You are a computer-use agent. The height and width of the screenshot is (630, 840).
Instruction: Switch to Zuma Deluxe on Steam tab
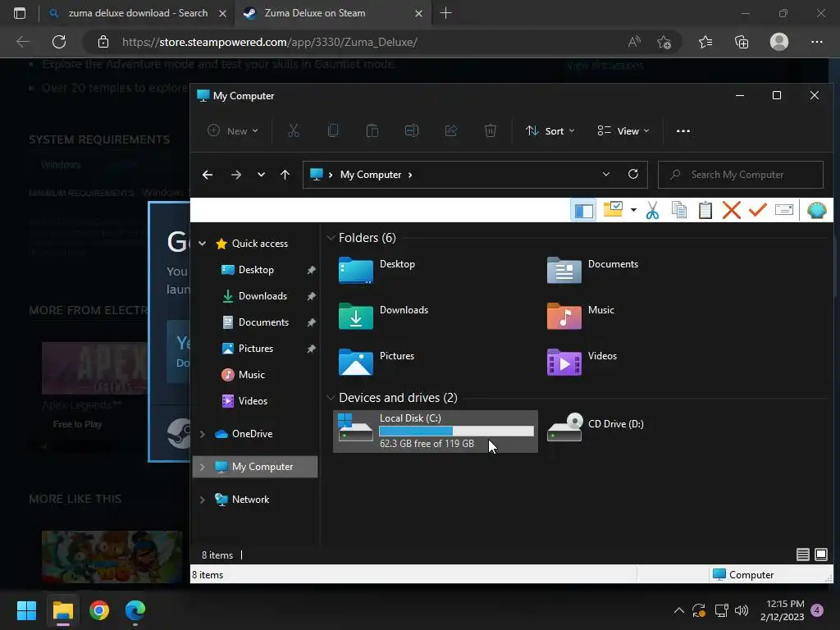[332, 13]
